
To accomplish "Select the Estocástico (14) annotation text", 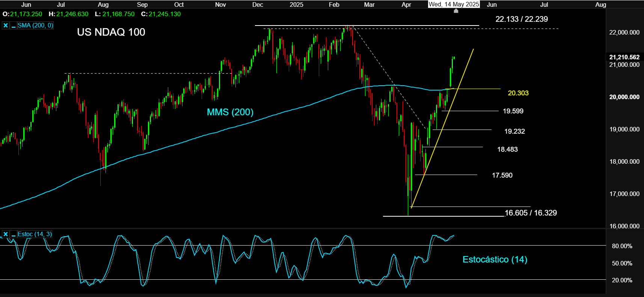I will (495, 259).
